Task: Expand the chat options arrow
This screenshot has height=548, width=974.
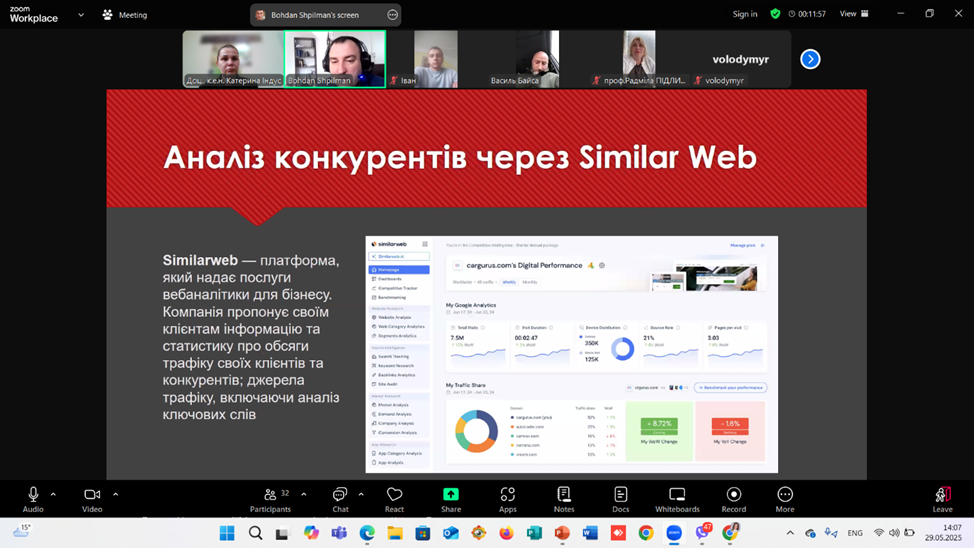Action: (361, 495)
